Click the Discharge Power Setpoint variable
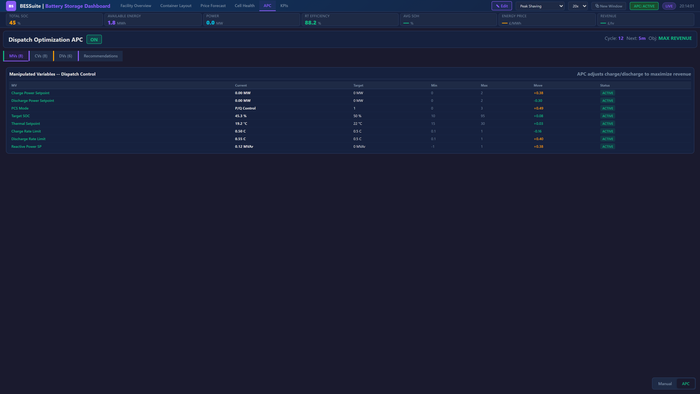Image resolution: width=700 pixels, height=394 pixels. [33, 101]
